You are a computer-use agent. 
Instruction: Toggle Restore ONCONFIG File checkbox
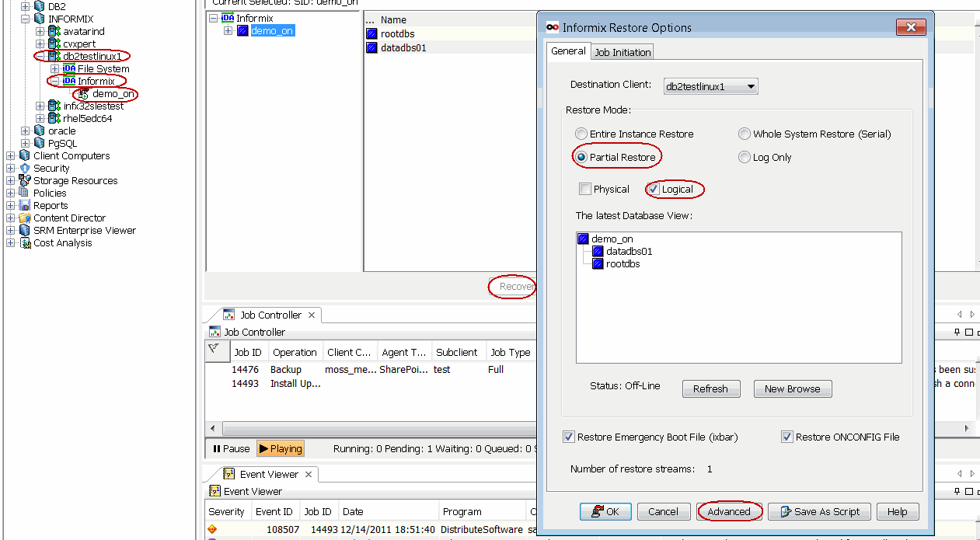[787, 437]
